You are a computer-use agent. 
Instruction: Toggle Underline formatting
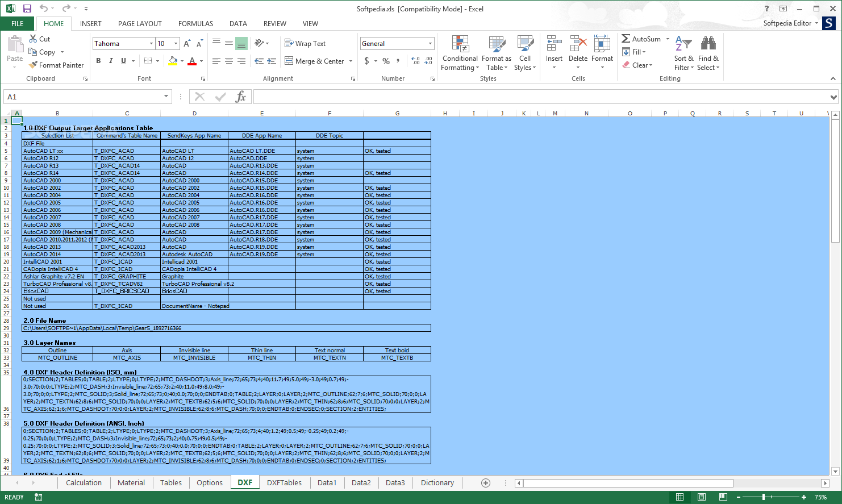pos(123,61)
